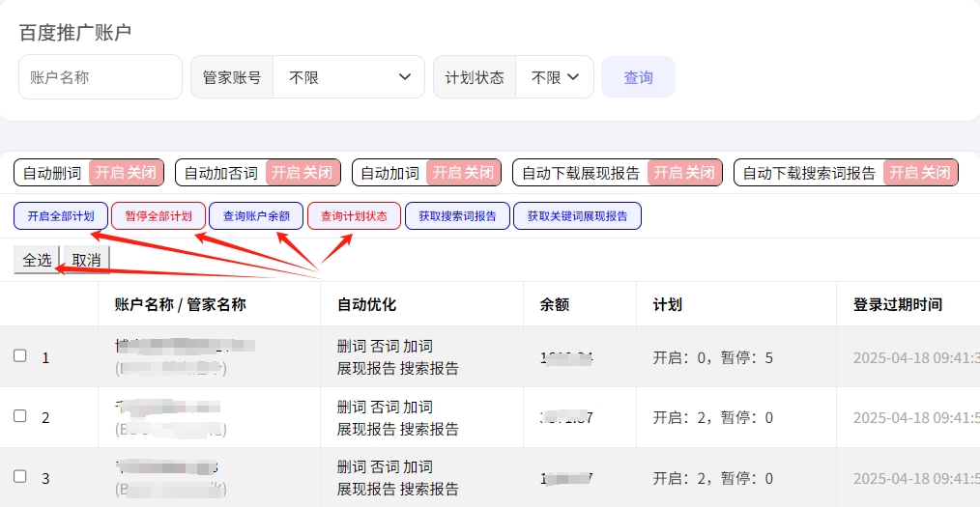Click 删词 in row 2
This screenshot has width=980, height=507.
pyautogui.click(x=351, y=407)
